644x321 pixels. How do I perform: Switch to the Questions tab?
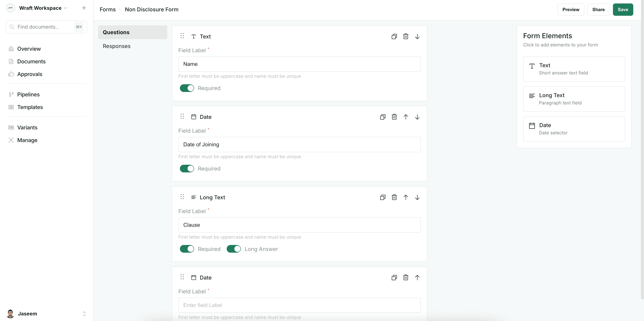pyautogui.click(x=133, y=32)
